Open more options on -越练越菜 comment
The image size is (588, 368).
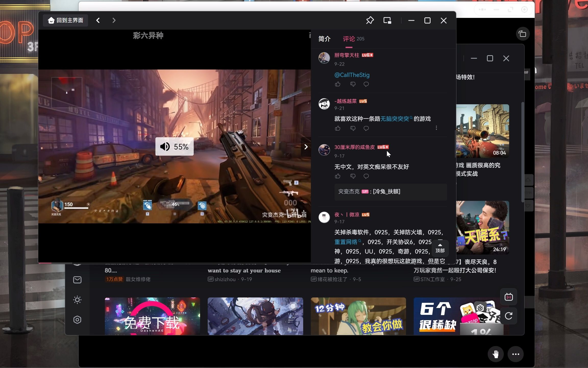click(436, 128)
